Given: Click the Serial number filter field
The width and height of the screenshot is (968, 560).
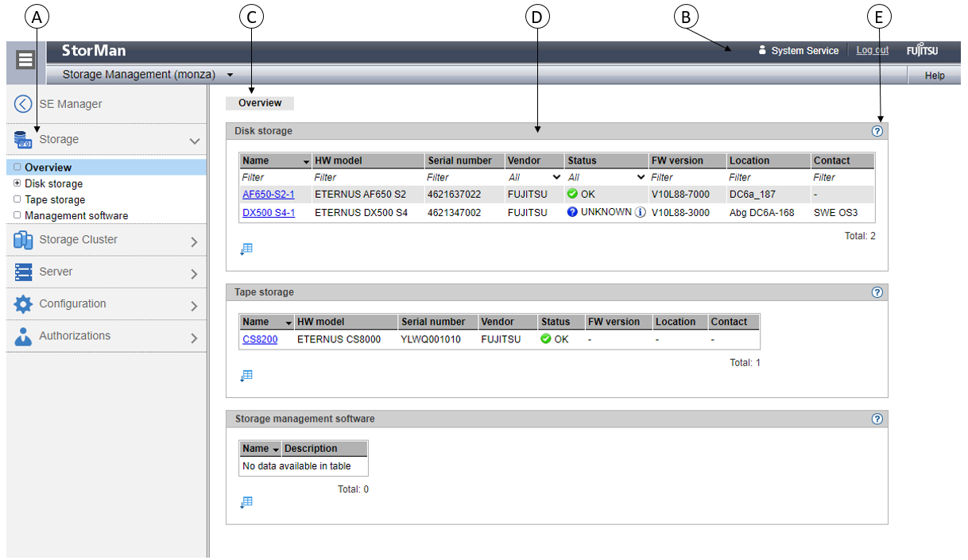Looking at the screenshot, I should tap(465, 177).
